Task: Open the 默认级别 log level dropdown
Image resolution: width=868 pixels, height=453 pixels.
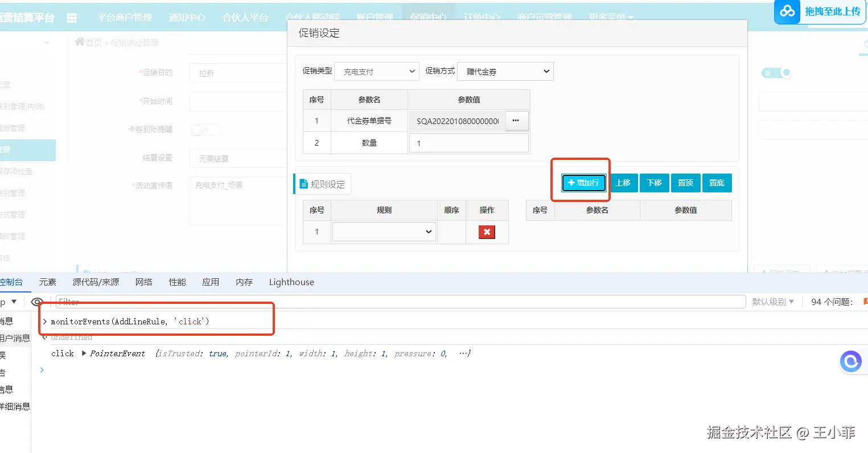Action: pos(772,302)
